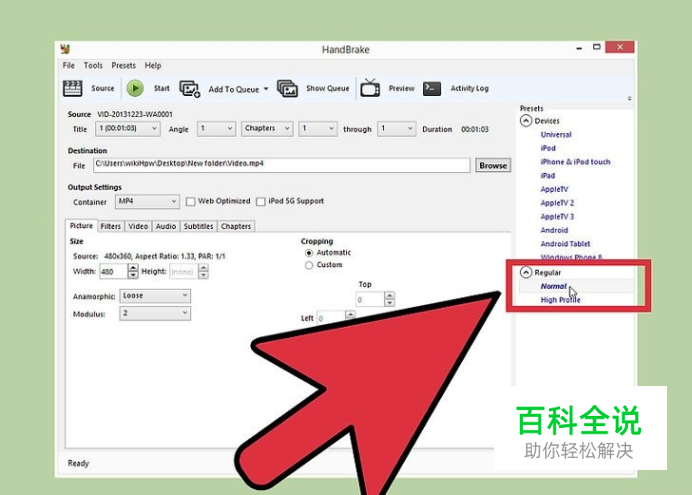The image size is (692, 495).
Task: Collapse the Devices preset group
Action: click(x=526, y=120)
